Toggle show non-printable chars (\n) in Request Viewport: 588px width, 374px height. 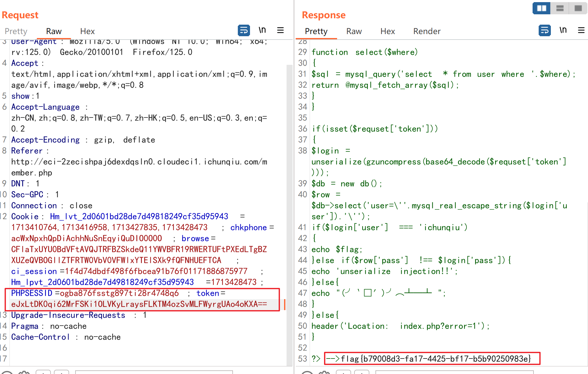tap(262, 30)
